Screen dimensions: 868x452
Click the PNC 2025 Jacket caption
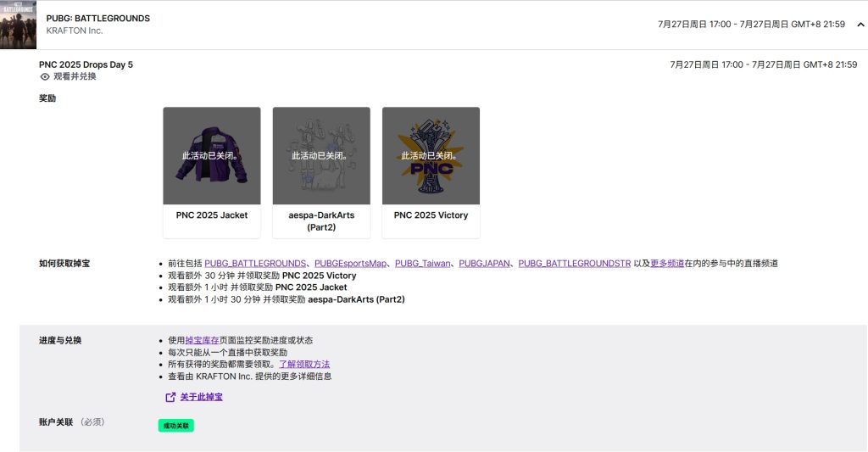211,215
